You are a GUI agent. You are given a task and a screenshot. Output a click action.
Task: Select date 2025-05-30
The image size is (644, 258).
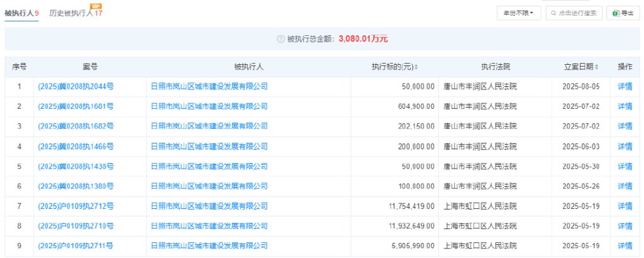(580, 166)
